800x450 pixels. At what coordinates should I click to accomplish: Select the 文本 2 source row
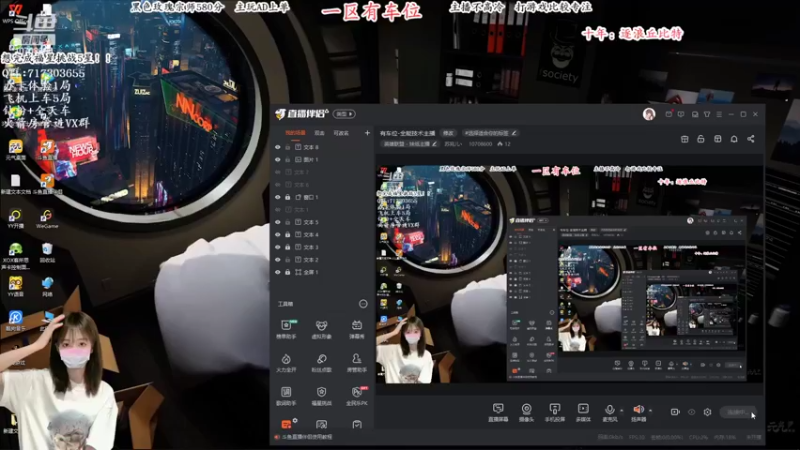322,260
